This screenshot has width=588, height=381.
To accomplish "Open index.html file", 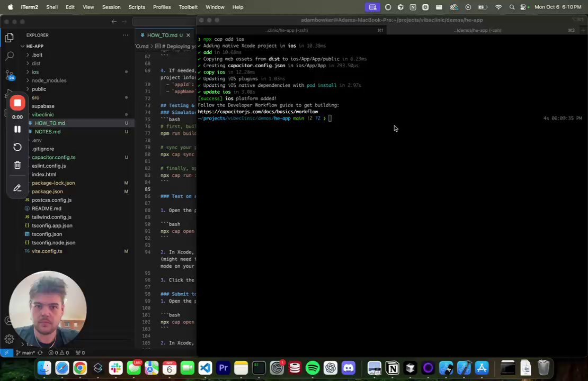I will tap(44, 175).
